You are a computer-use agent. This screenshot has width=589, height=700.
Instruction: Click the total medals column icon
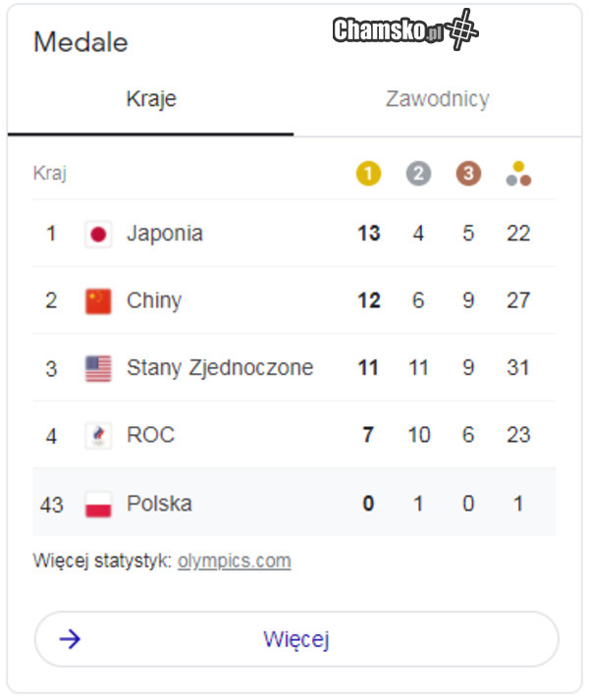pyautogui.click(x=518, y=174)
